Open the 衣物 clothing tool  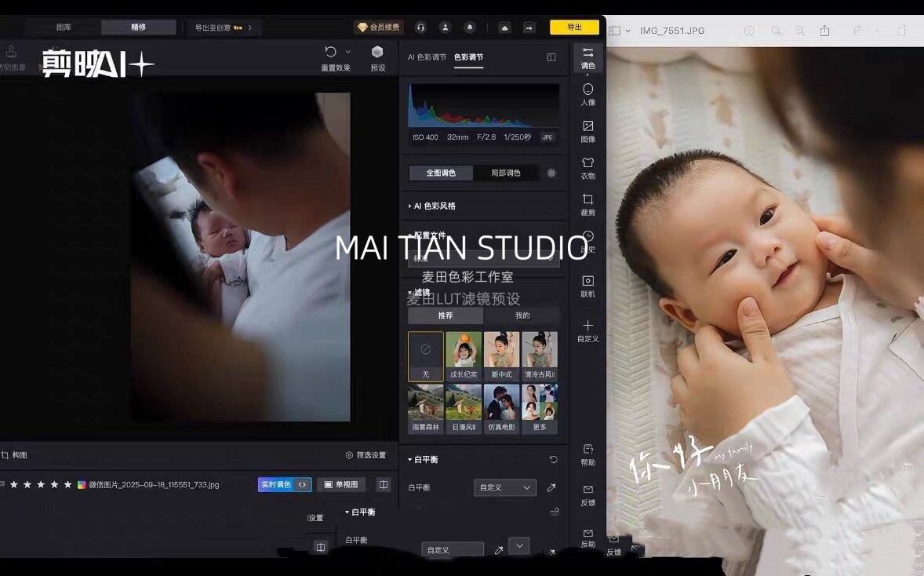(588, 167)
